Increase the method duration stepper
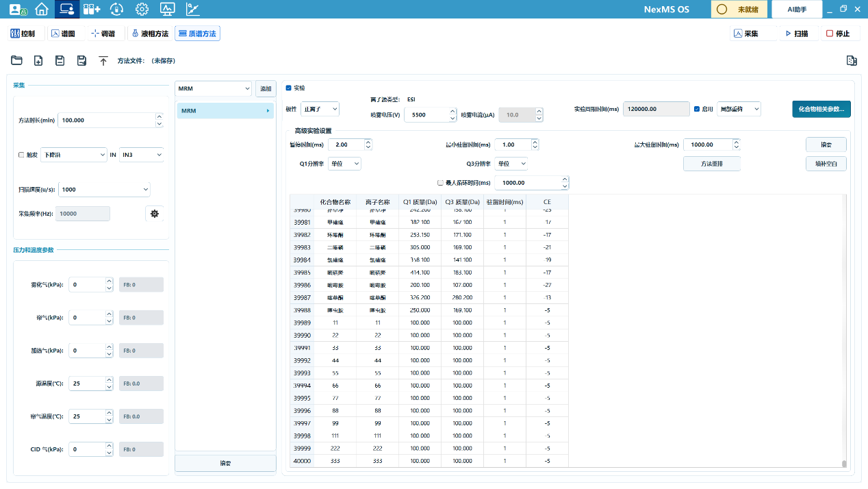The image size is (868, 489). click(x=159, y=116)
